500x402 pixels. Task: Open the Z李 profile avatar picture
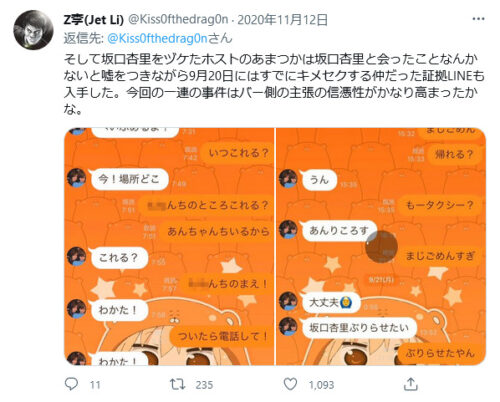(33, 30)
